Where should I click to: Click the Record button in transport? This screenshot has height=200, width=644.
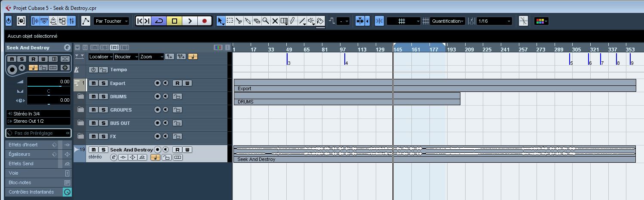coord(205,21)
